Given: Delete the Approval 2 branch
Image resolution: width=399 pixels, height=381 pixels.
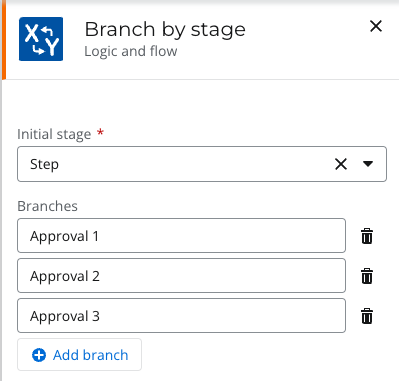Looking at the screenshot, I should pyautogui.click(x=367, y=276).
